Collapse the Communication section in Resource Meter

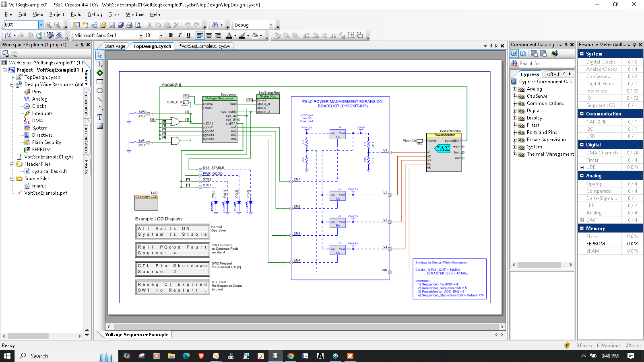(582, 114)
